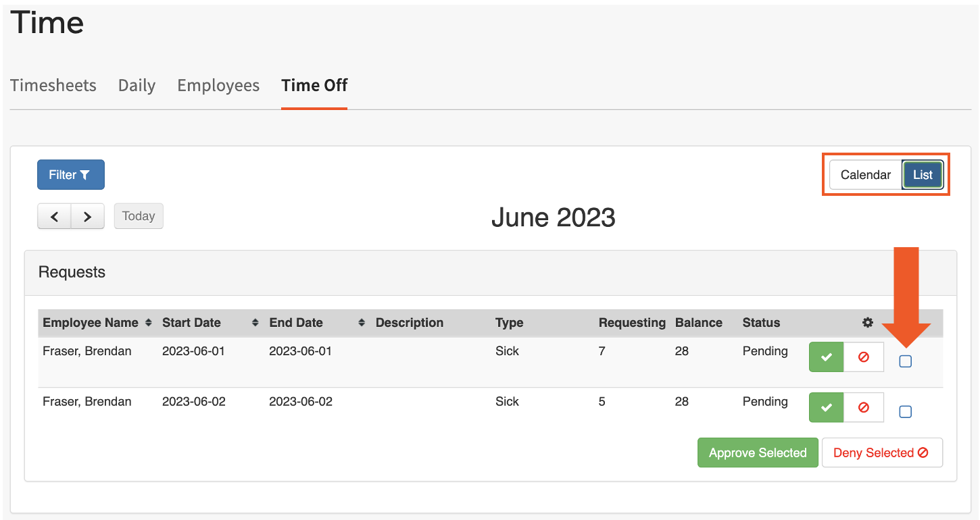Viewport: 980px width, 520px height.
Task: Select checkbox for 2023-06-01 request
Action: point(906,361)
